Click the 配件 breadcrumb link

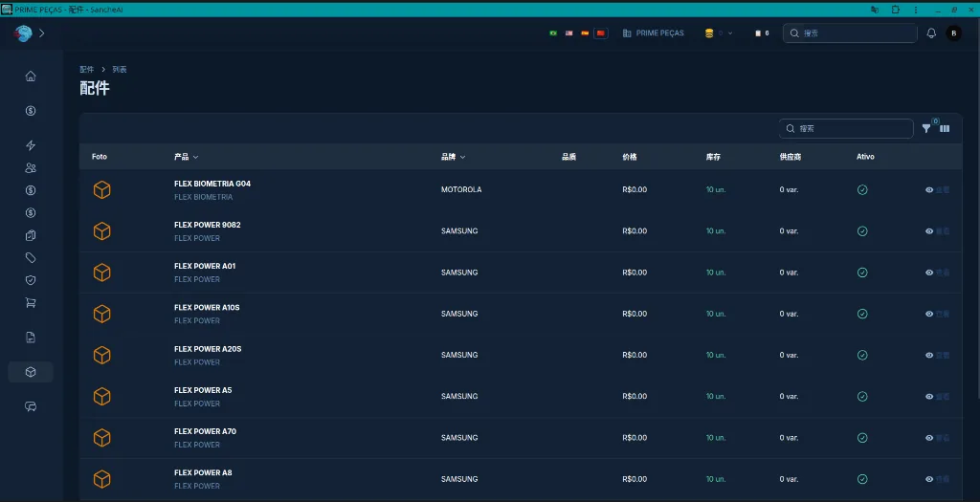click(x=87, y=69)
